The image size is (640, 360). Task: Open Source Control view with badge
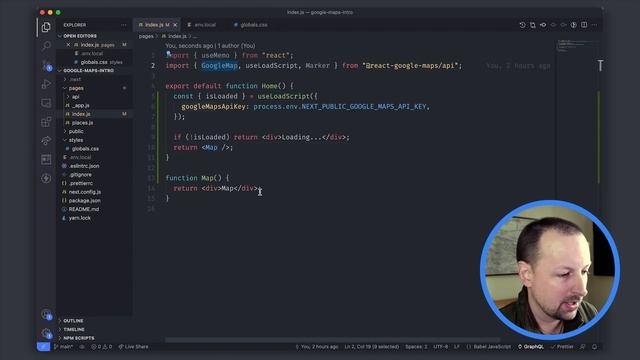point(46,65)
